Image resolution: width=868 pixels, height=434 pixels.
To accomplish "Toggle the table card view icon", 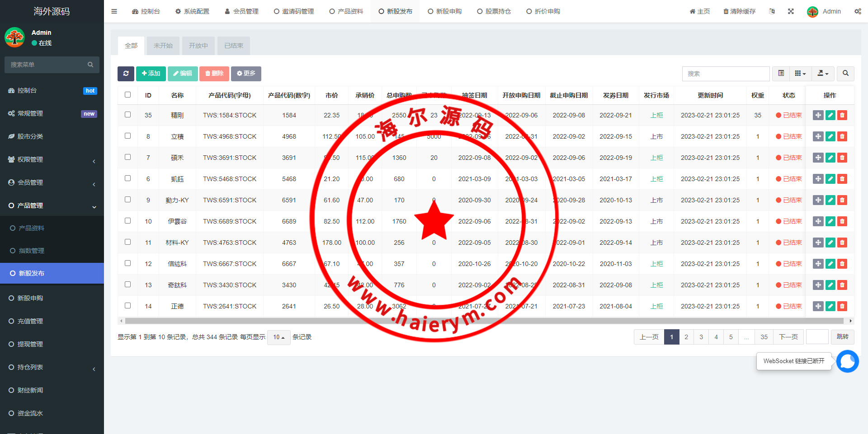I will pyautogui.click(x=781, y=74).
